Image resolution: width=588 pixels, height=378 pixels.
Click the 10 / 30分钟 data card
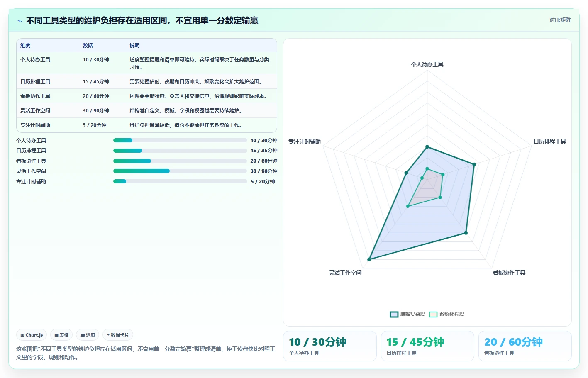coord(330,346)
